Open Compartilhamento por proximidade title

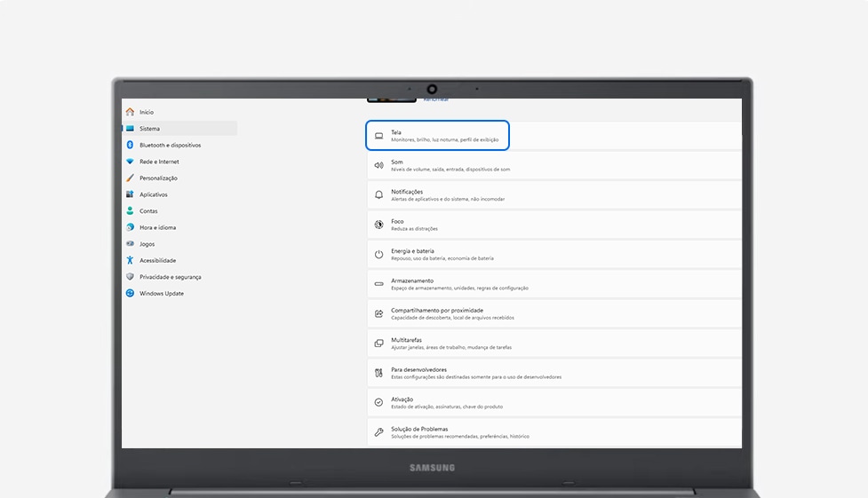click(437, 311)
